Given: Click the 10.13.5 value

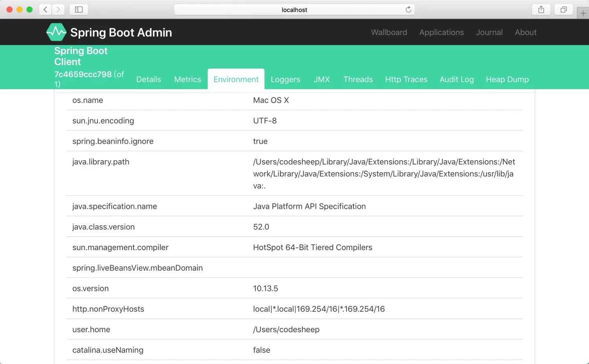Looking at the screenshot, I should 265,288.
